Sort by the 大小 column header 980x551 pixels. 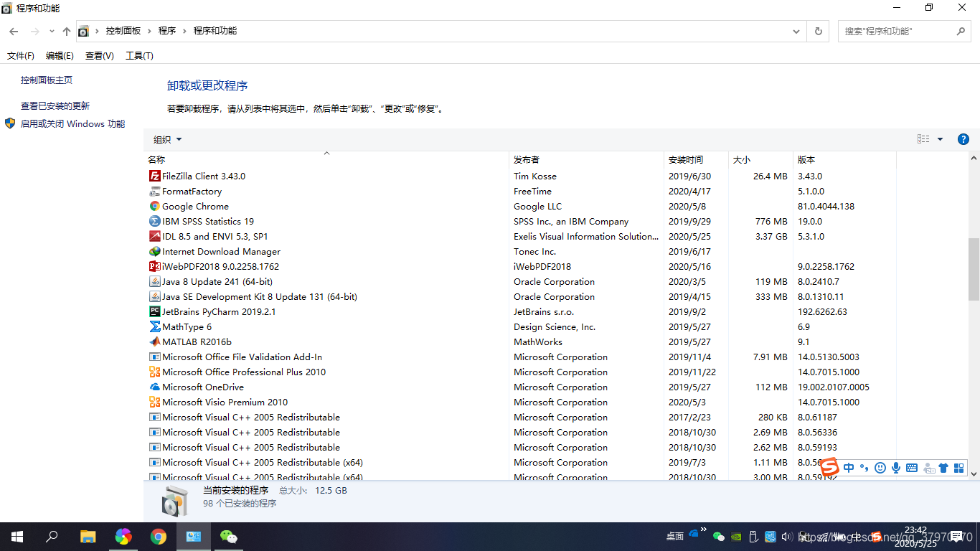(x=760, y=159)
